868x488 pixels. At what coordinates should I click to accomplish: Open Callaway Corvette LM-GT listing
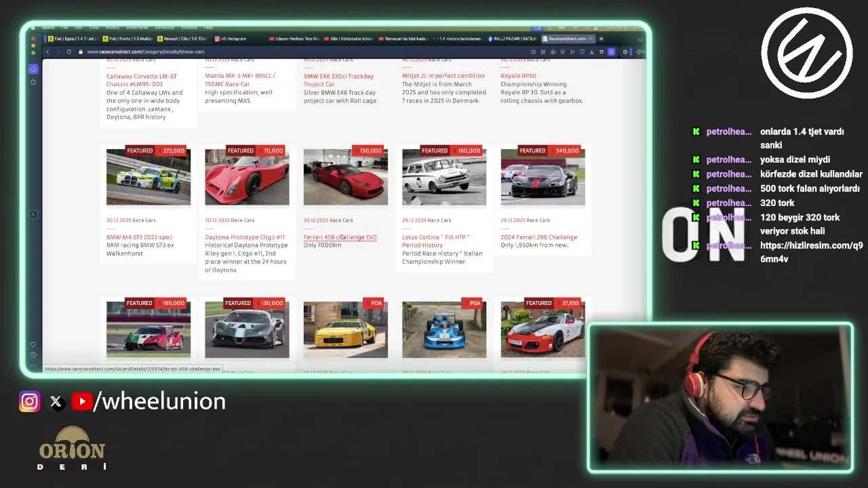tap(142, 80)
